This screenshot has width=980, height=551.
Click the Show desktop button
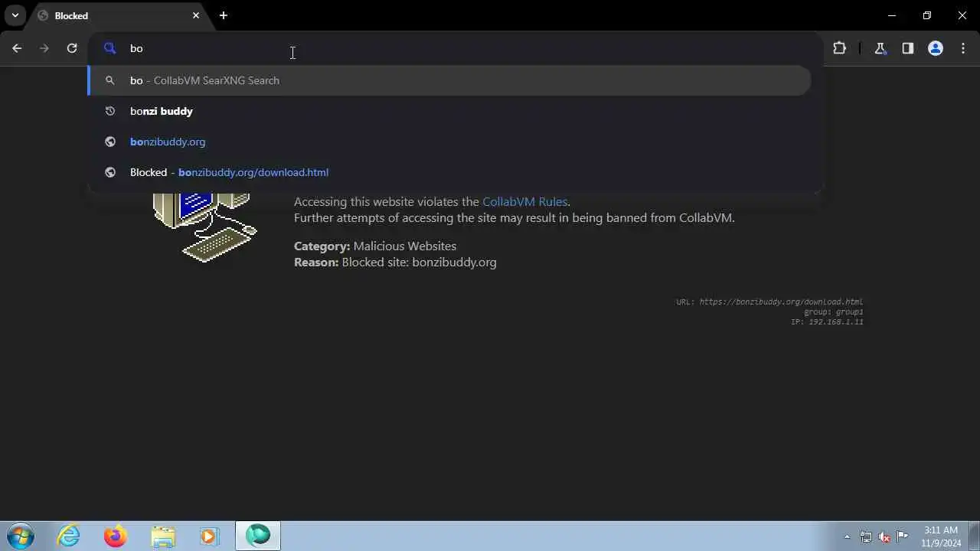974,536
